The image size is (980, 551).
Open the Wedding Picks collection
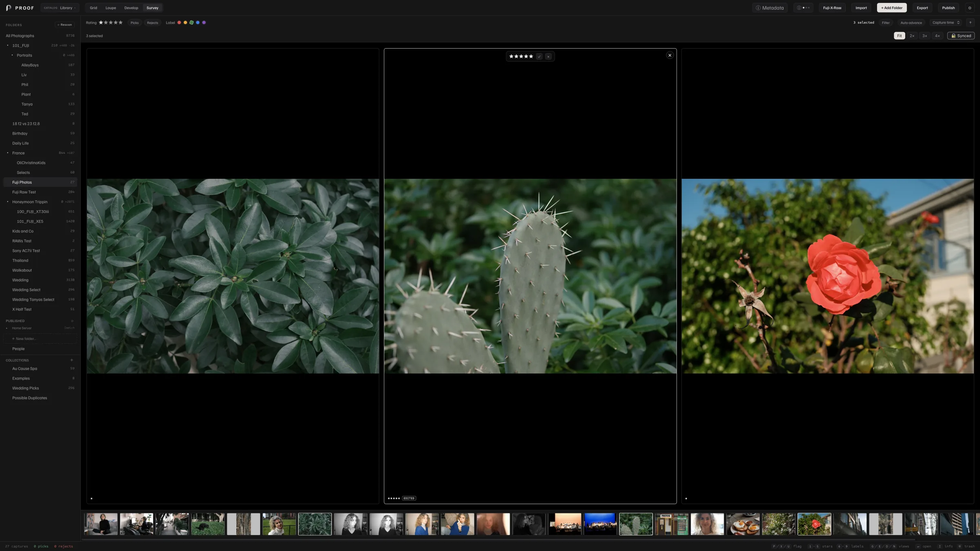[x=40, y=388]
